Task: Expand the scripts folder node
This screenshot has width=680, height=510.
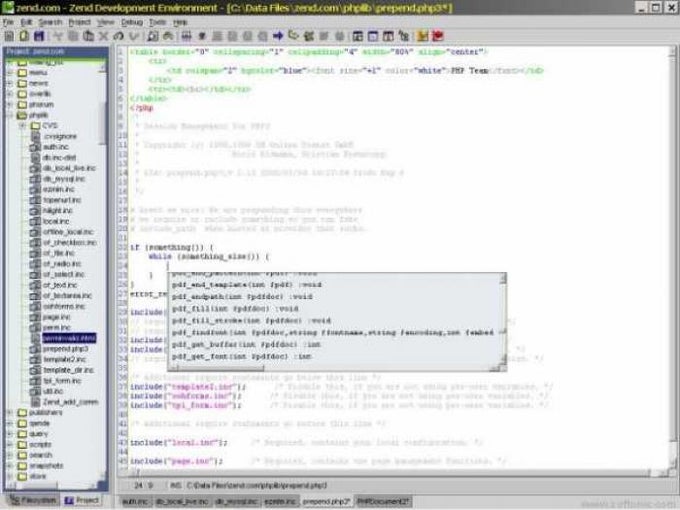Action: (x=10, y=445)
